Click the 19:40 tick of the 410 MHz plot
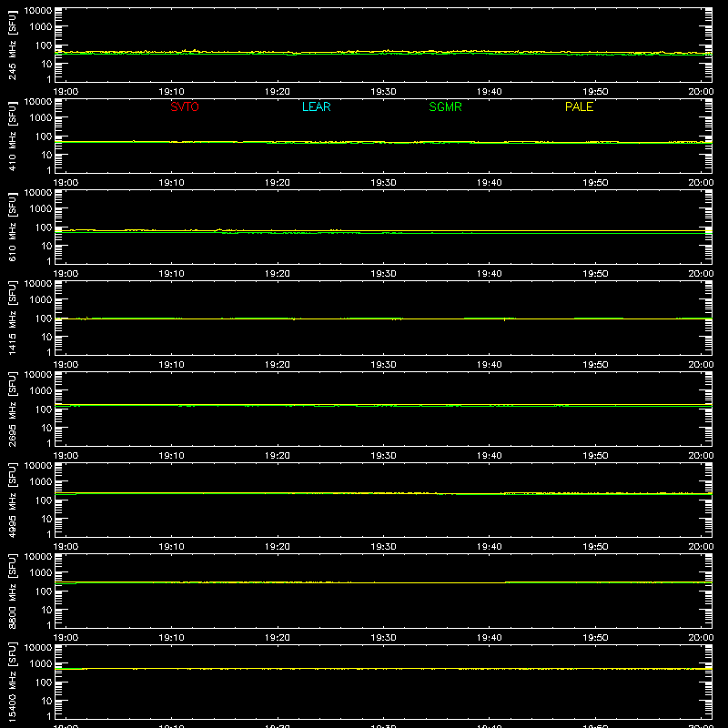 490,183
